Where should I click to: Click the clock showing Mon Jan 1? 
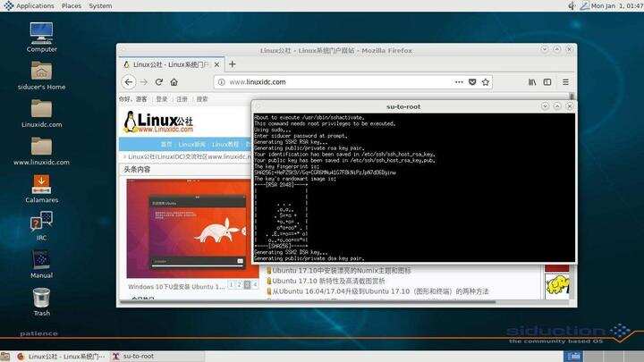pyautogui.click(x=617, y=5)
